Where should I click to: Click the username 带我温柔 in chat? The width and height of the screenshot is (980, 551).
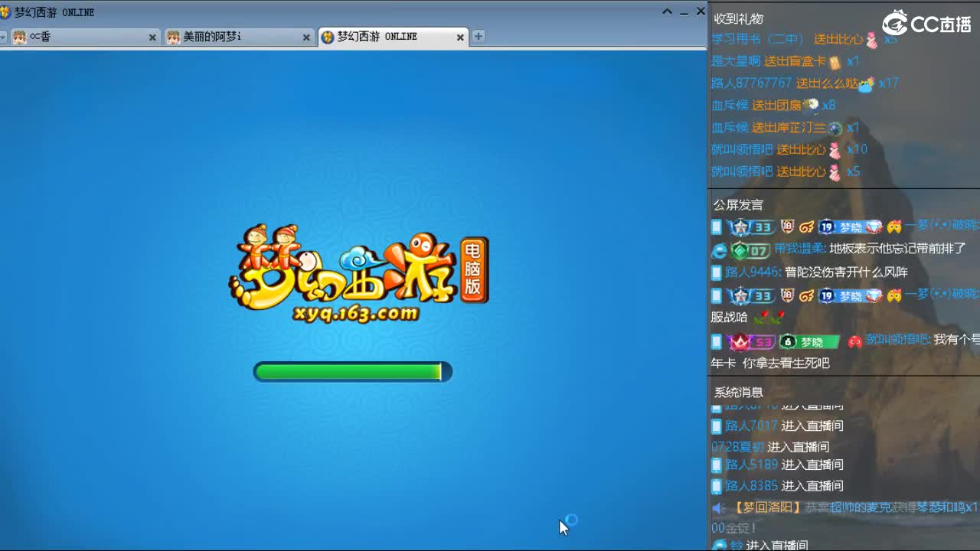[x=799, y=249]
